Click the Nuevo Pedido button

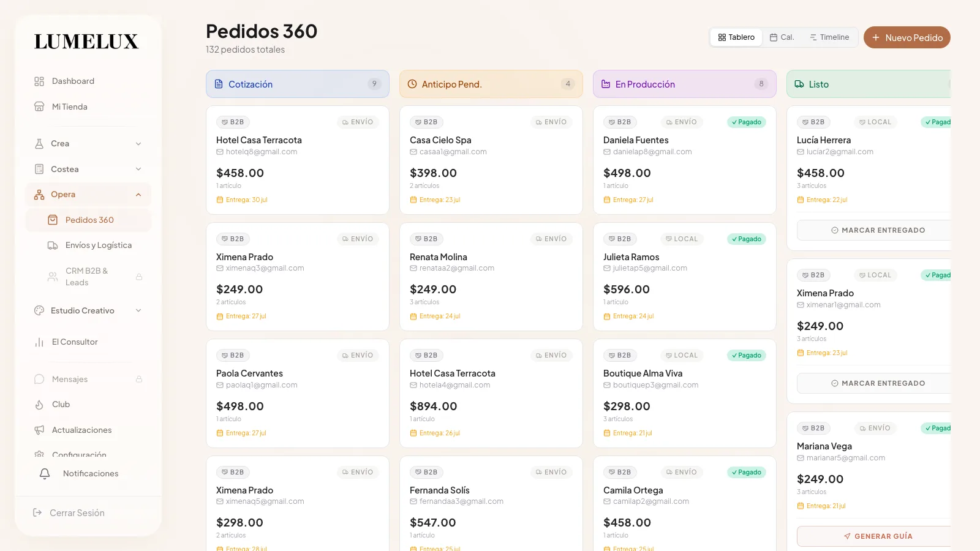(907, 37)
